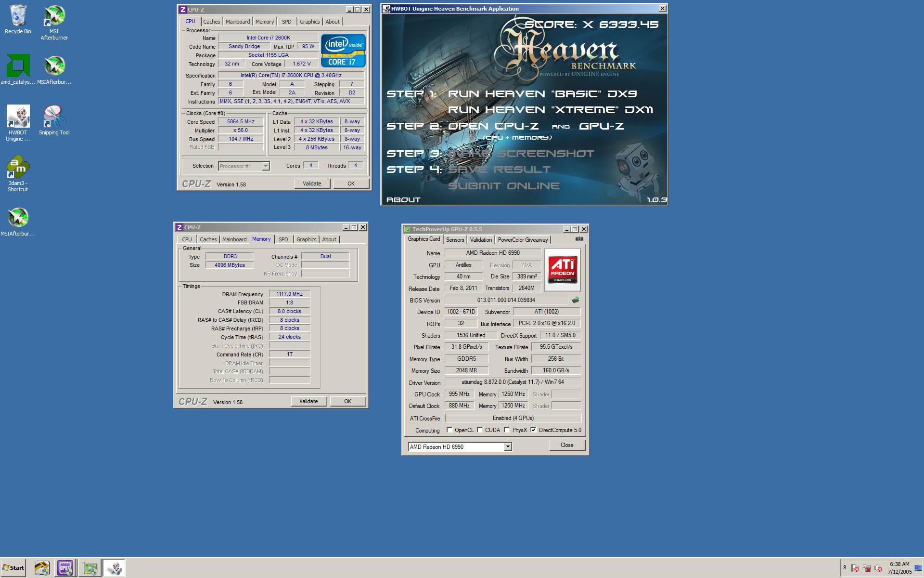The image size is (924, 578).
Task: Launch the MSI Afterburner desktop shortcut
Action: point(54,22)
